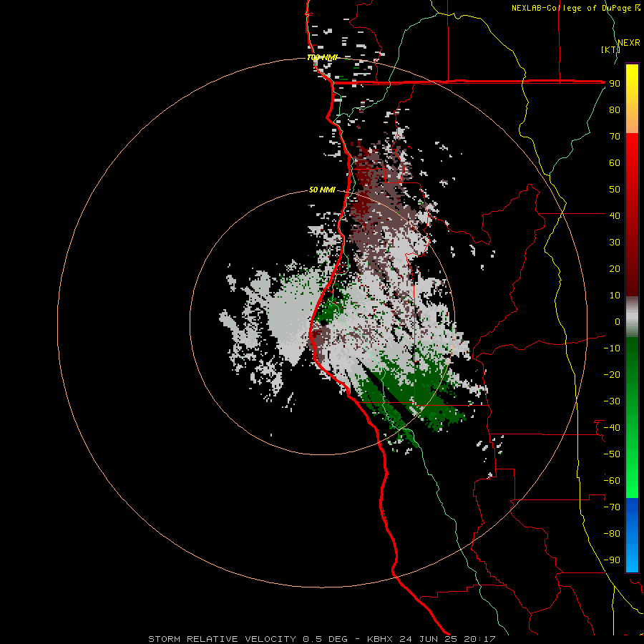The image size is (644, 644).
Task: Click the -90 scale label
Action: click(x=612, y=560)
